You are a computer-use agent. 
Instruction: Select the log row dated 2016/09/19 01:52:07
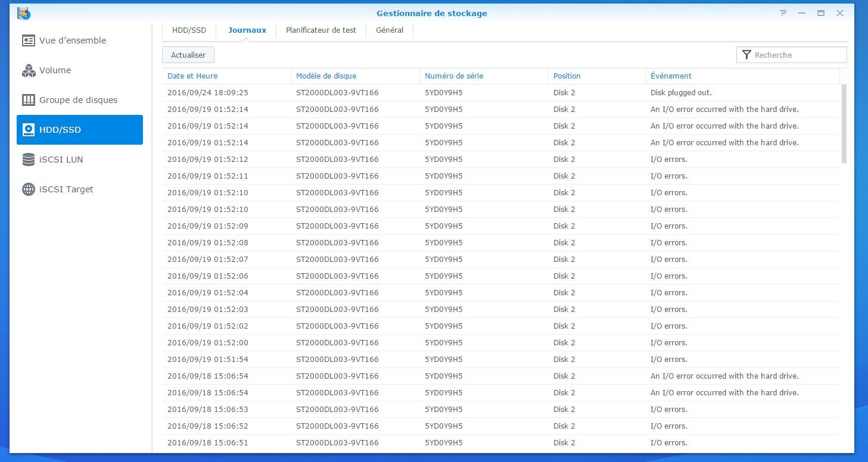point(501,260)
